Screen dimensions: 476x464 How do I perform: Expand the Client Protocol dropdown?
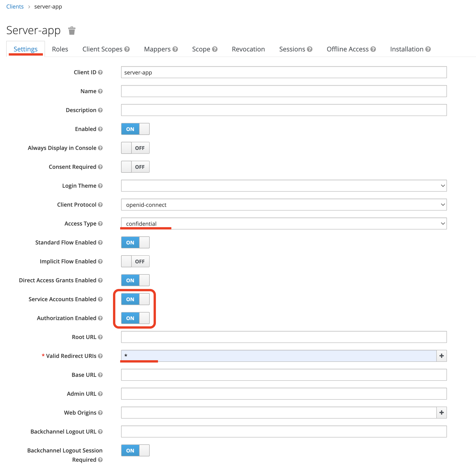(283, 205)
